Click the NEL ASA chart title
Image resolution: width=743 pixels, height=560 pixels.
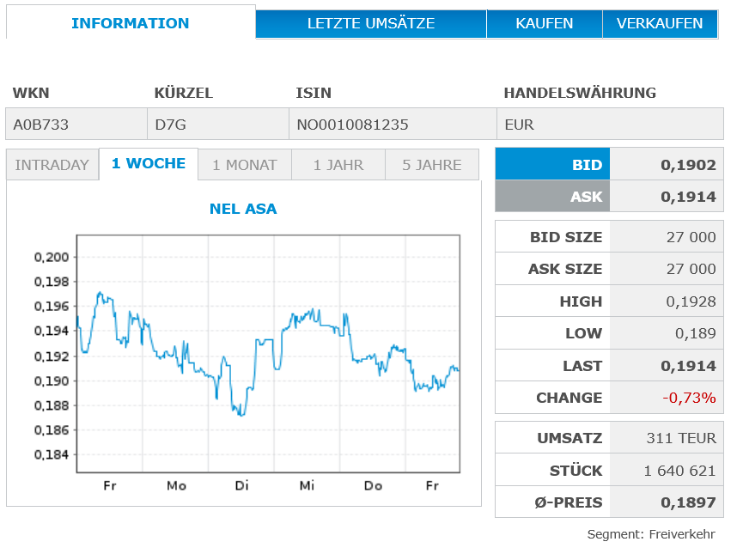pos(243,209)
